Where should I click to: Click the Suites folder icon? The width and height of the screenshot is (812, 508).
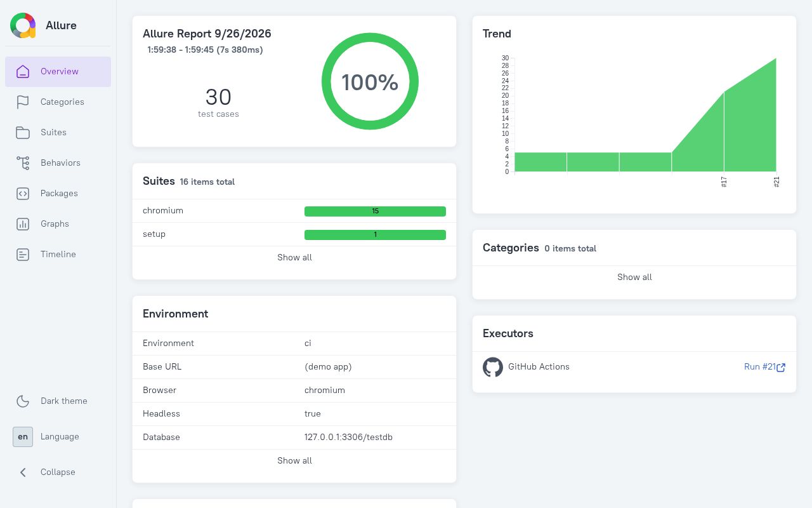tap(23, 132)
